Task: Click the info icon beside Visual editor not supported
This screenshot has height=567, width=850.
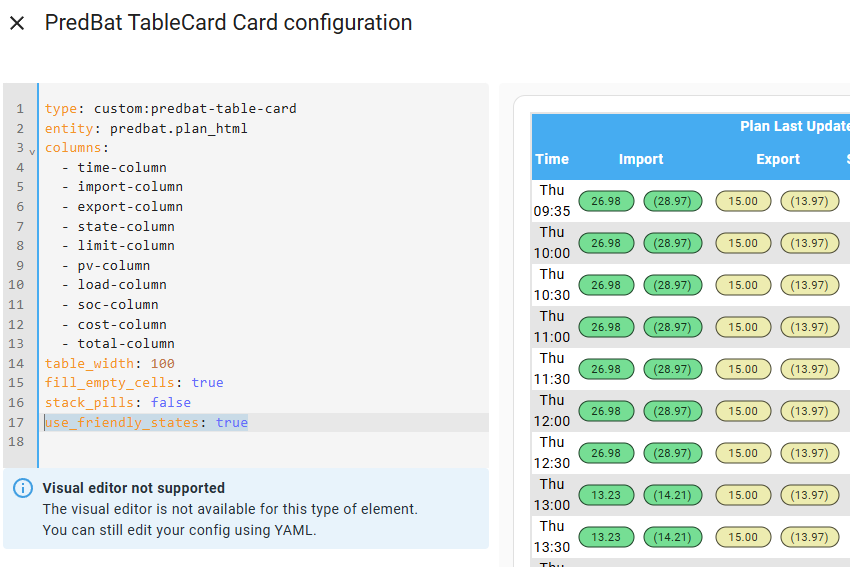Action: pyautogui.click(x=23, y=488)
